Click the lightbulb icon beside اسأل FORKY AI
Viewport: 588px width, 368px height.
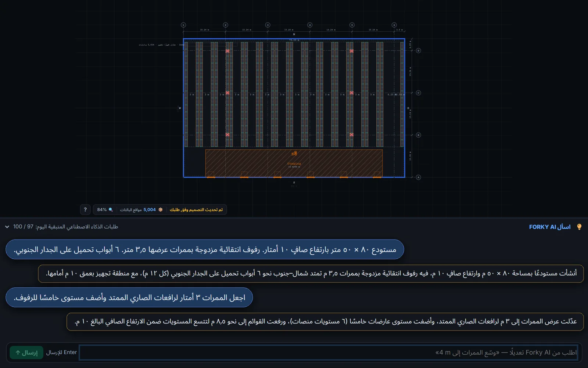coord(579,227)
